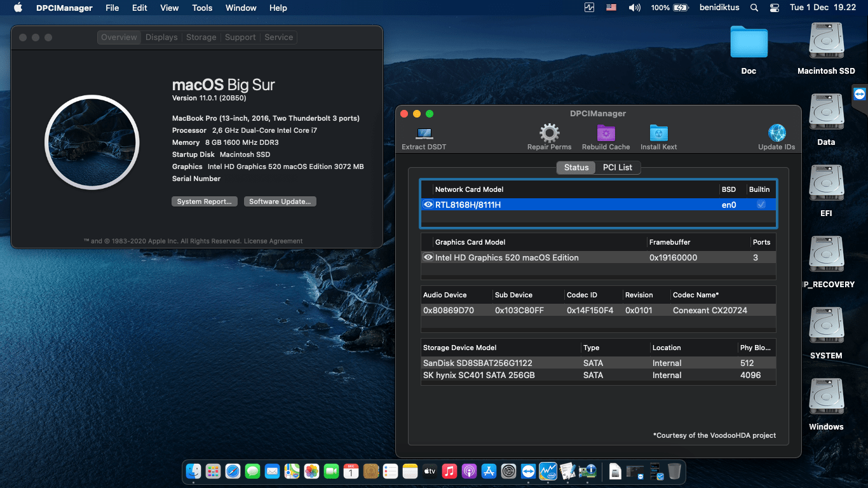Viewport: 868px width, 488px height.
Task: Open Photos from the Dock
Action: pos(311,471)
